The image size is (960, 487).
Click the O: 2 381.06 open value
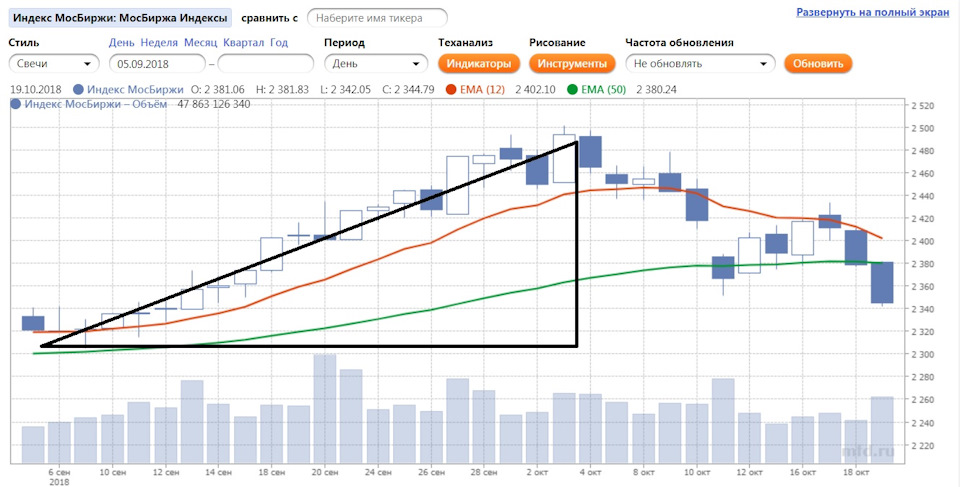[x=218, y=89]
